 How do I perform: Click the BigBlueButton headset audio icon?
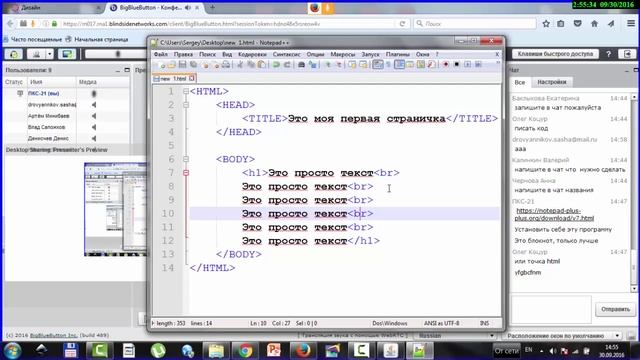14,54
